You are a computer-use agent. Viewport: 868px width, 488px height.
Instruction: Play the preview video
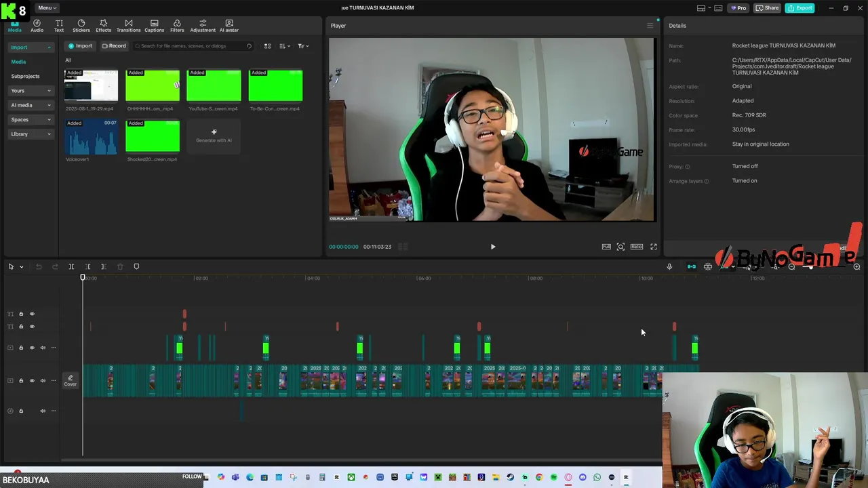click(493, 247)
